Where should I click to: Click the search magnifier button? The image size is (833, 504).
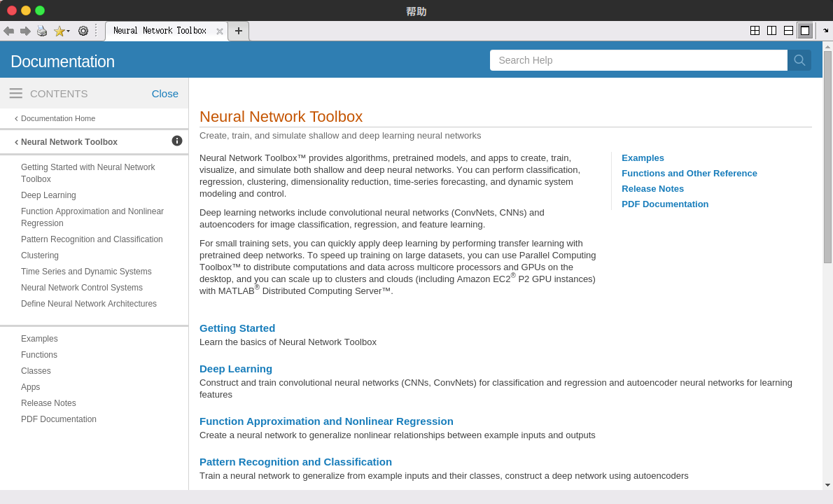[x=799, y=60]
